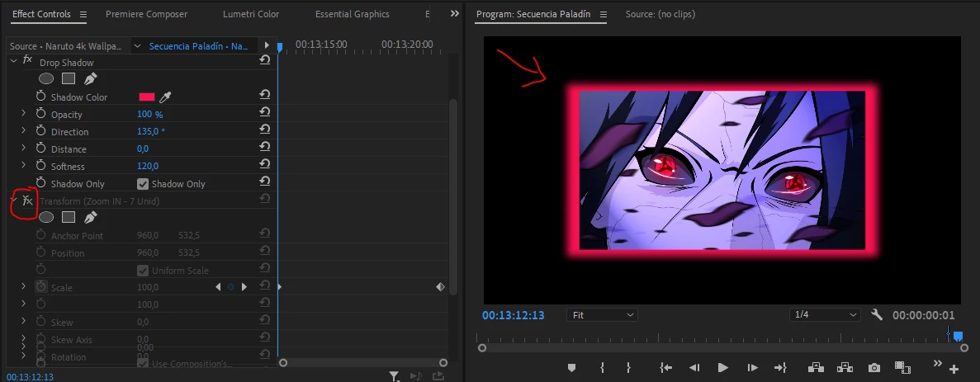
Task: Click the Lift button
Action: [815, 368]
